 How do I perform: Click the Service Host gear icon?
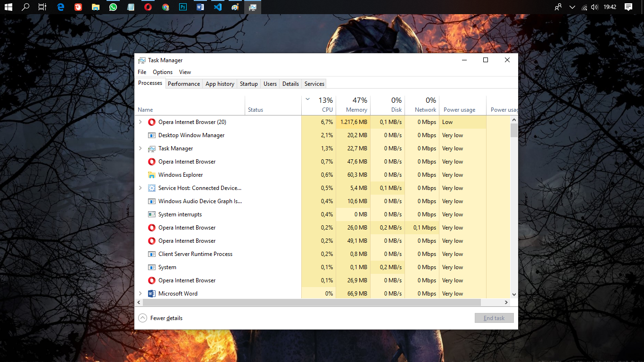(x=152, y=188)
